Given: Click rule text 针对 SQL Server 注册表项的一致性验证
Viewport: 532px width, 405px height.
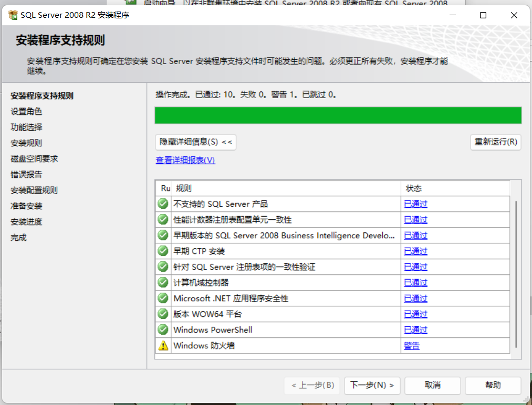Looking at the screenshot, I should 244,267.
